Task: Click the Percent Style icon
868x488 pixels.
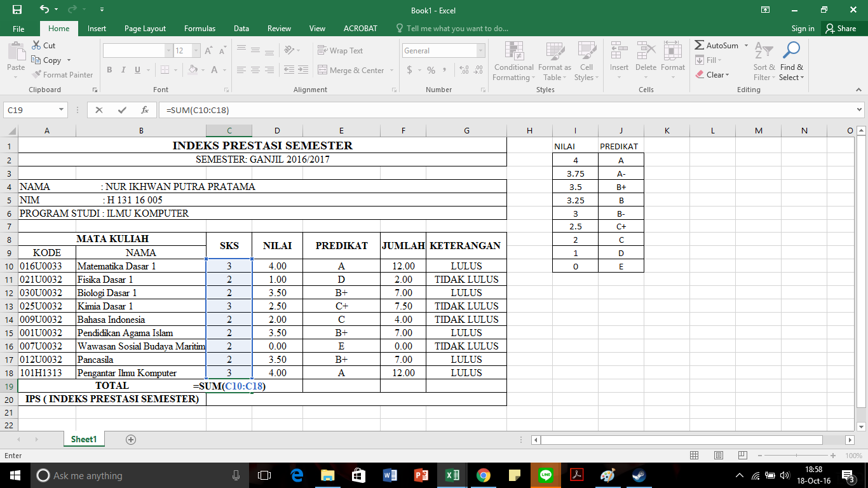Action: pyautogui.click(x=430, y=70)
